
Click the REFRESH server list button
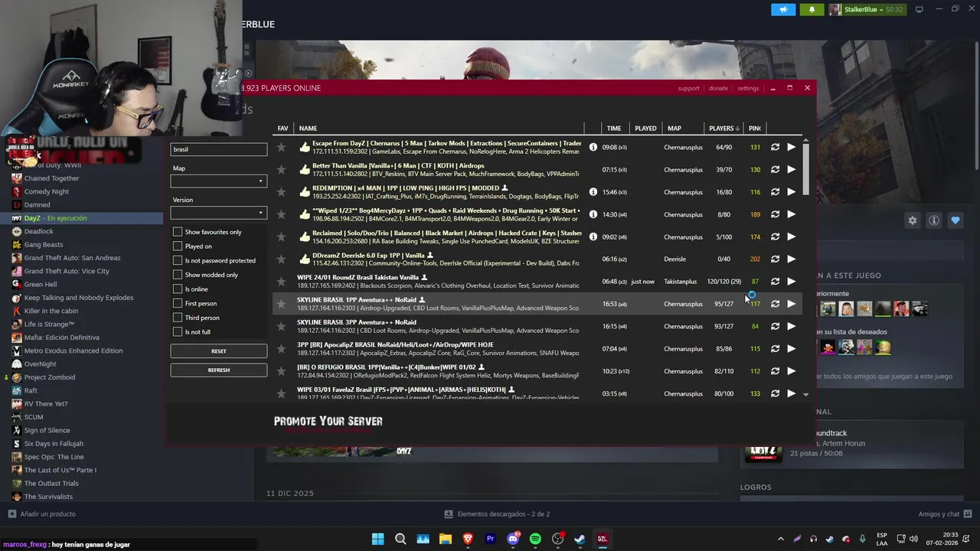218,370
